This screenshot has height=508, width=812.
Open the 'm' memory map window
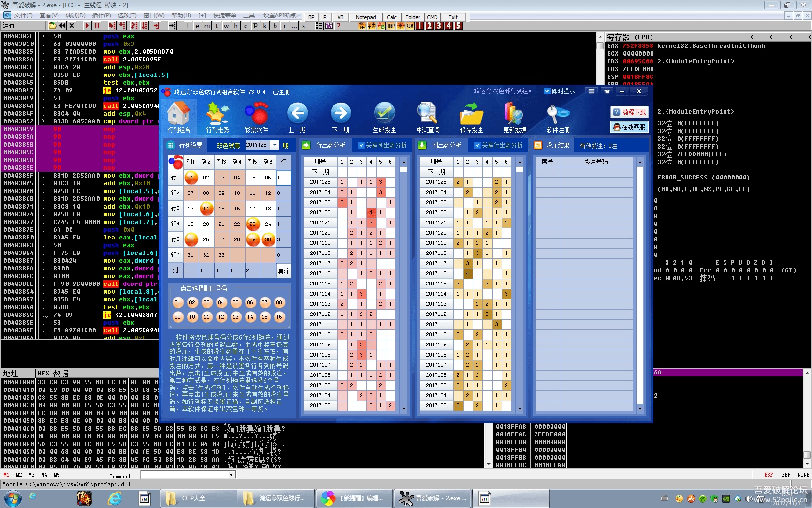207,26
